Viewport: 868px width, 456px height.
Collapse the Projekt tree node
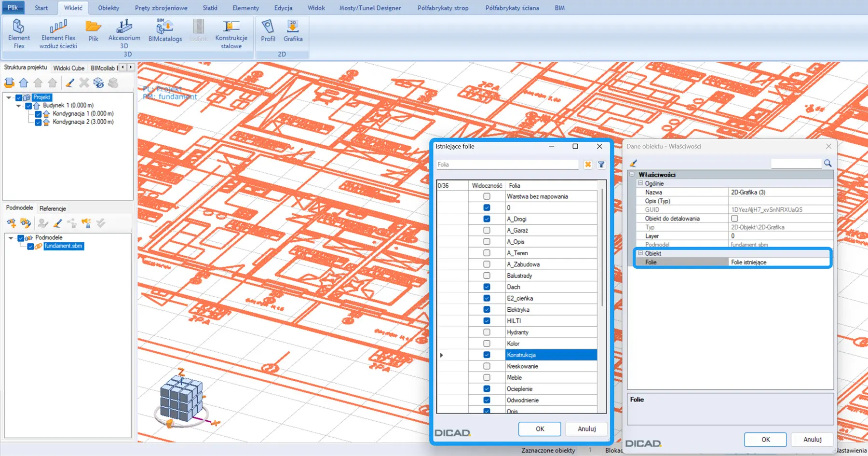point(9,97)
